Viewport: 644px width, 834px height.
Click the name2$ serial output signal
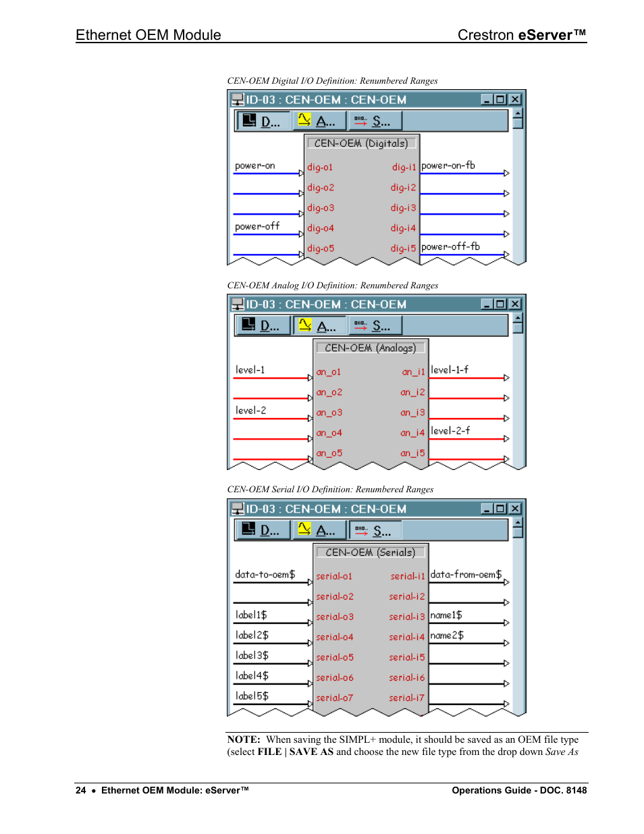coord(447,635)
